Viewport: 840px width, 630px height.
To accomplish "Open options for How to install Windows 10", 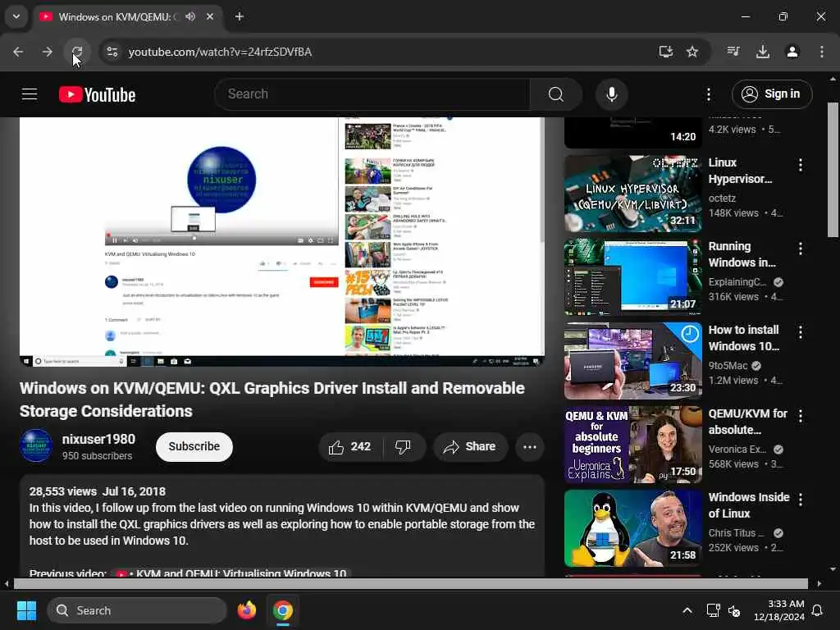I will click(801, 332).
